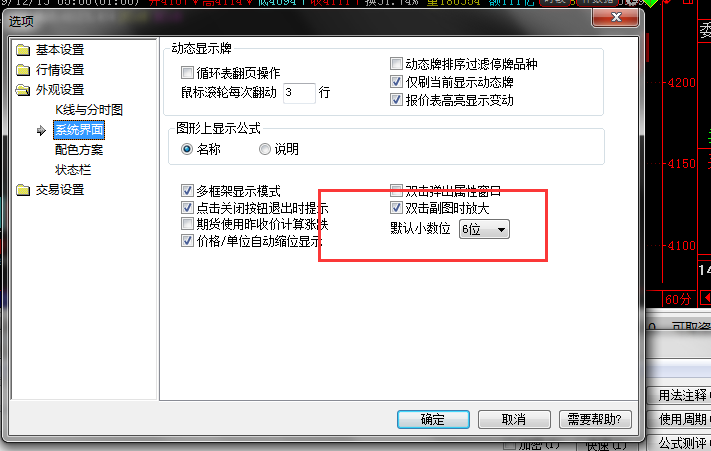Select K线与分时图 in the tree
The width and height of the screenshot is (711, 451).
click(89, 110)
